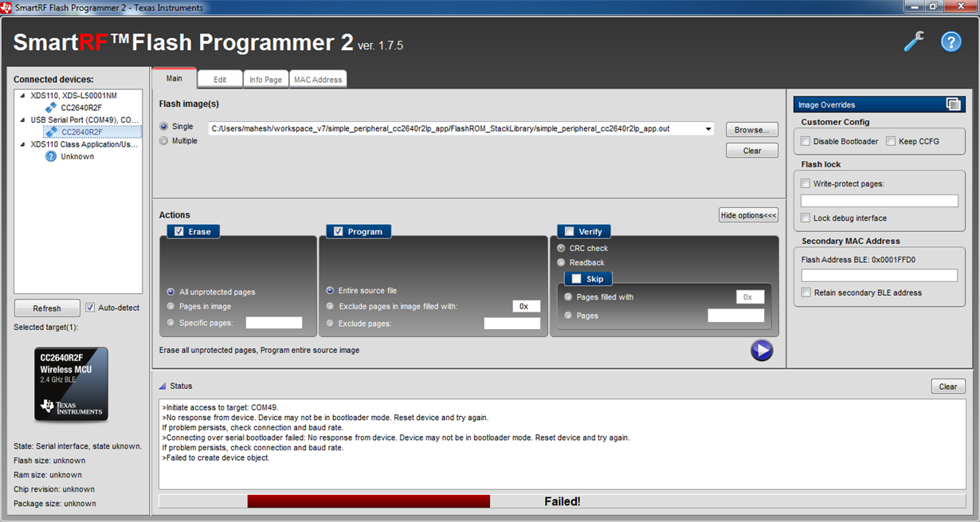The width and height of the screenshot is (980, 522).
Task: Open the Edit tab
Action: (x=220, y=80)
